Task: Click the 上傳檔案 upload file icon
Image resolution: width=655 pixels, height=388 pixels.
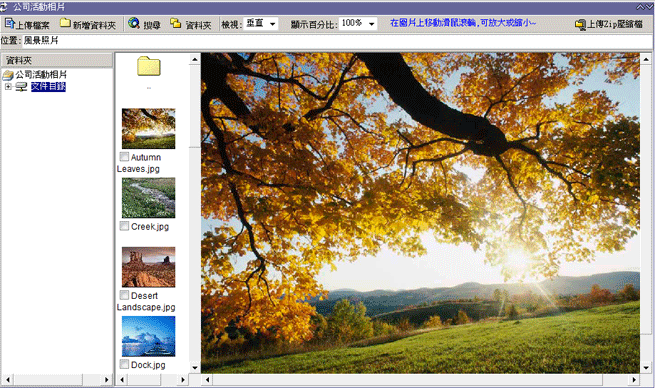Action: (x=10, y=23)
